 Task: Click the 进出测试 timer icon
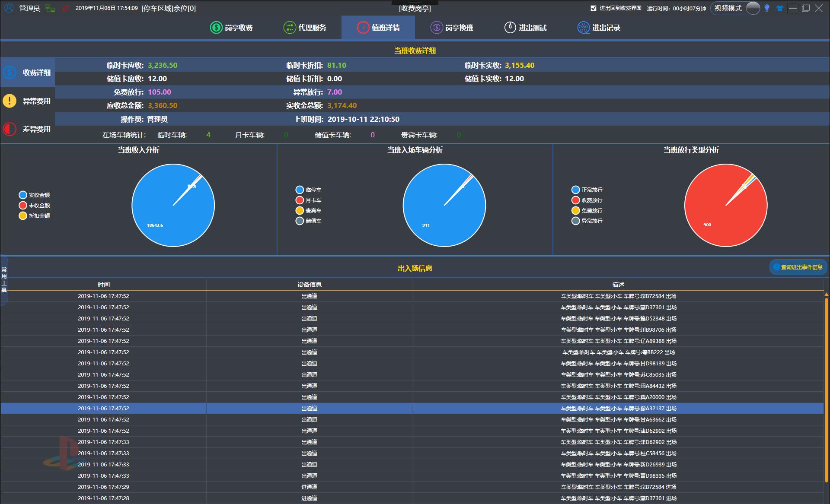click(510, 28)
